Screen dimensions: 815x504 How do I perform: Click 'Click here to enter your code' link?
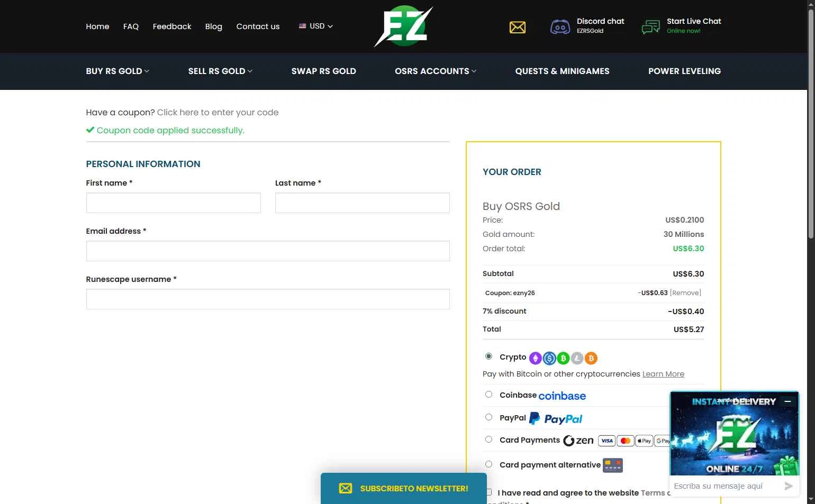[x=218, y=112]
